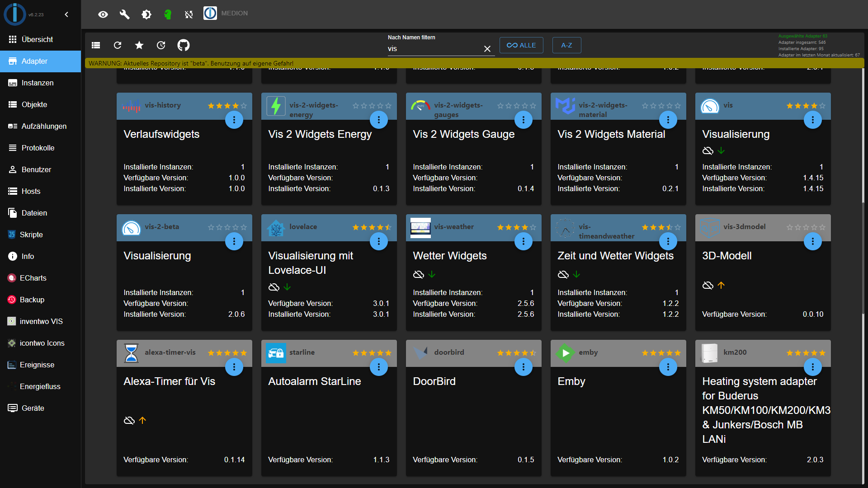Open Aufzählungen sidebar item
The width and height of the screenshot is (868, 488).
(x=41, y=126)
